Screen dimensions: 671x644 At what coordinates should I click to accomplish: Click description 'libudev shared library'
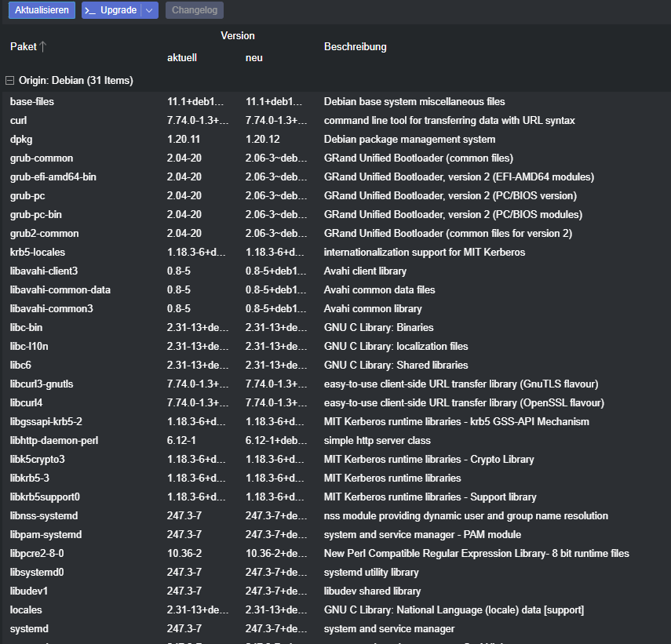point(372,591)
